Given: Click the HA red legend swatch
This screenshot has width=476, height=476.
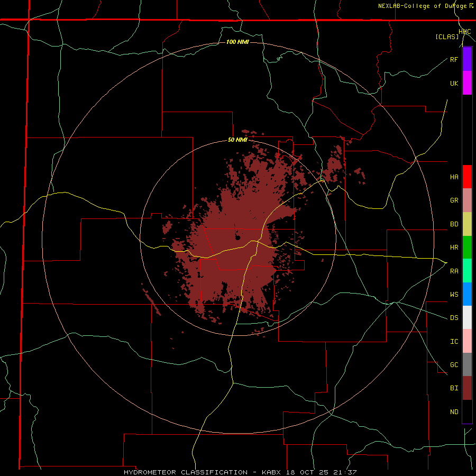Looking at the screenshot, I should click(x=467, y=177).
